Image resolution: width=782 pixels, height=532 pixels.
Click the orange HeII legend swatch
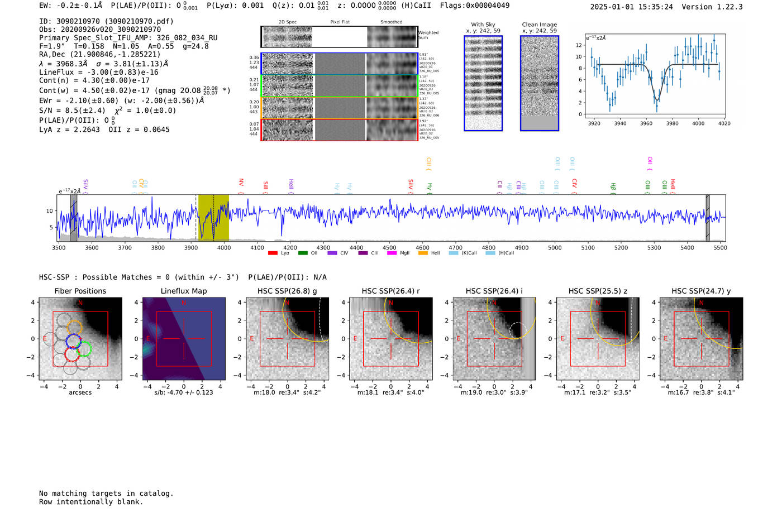[x=423, y=253]
